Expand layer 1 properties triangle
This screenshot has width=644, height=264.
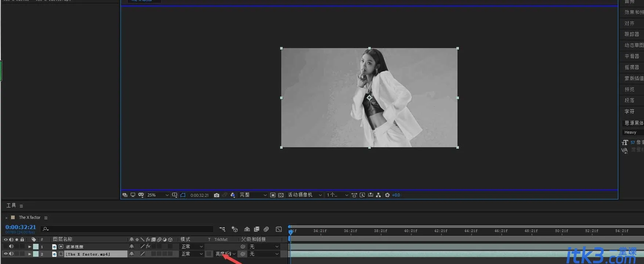coord(30,247)
